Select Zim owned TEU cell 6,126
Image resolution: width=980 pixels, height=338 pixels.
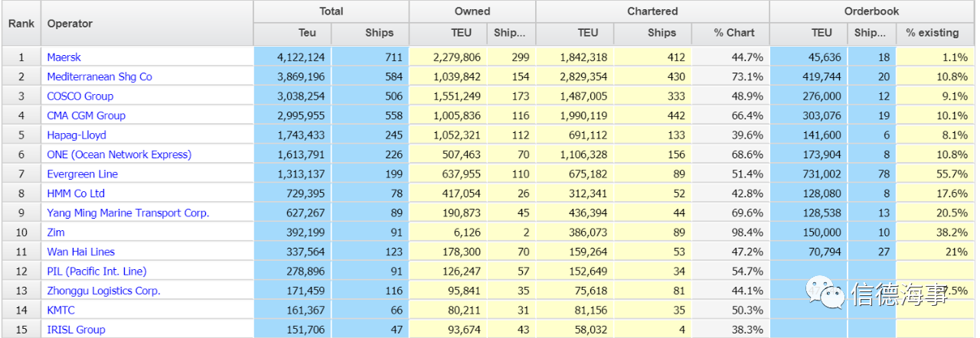pos(448,232)
